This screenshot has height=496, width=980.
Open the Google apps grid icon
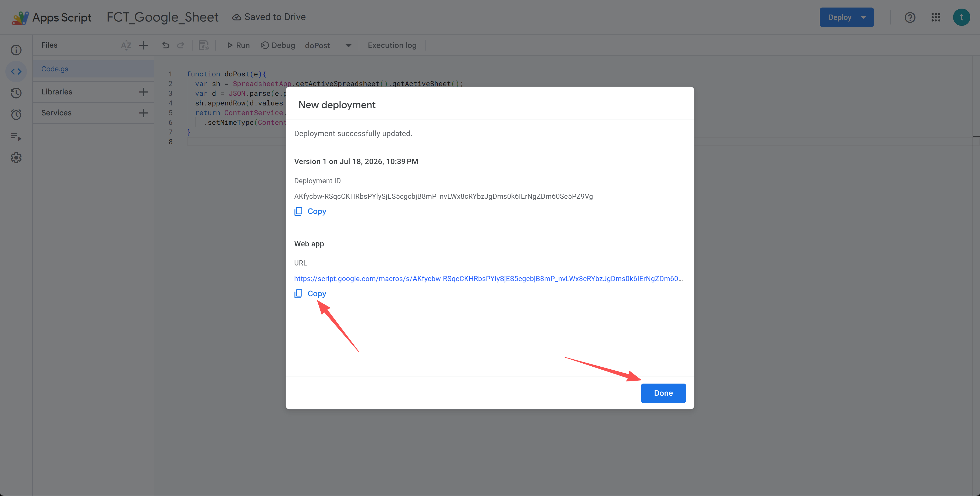(x=936, y=17)
